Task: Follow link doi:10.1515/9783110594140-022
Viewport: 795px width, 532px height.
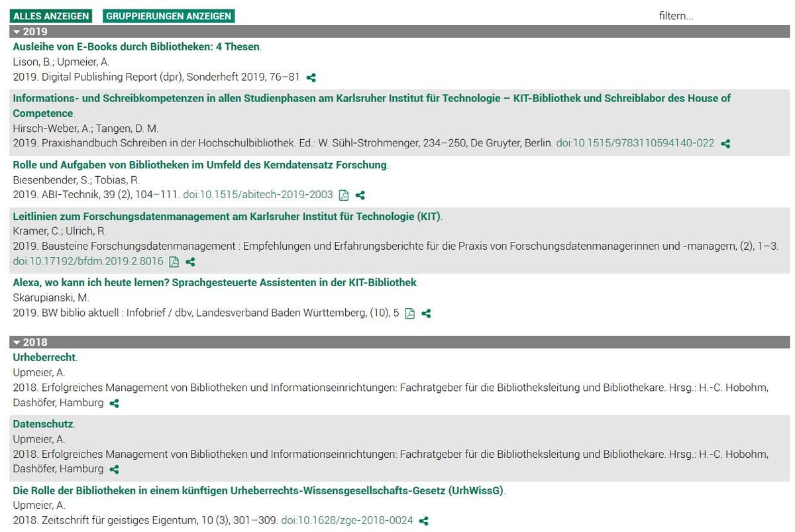Action: (x=635, y=143)
